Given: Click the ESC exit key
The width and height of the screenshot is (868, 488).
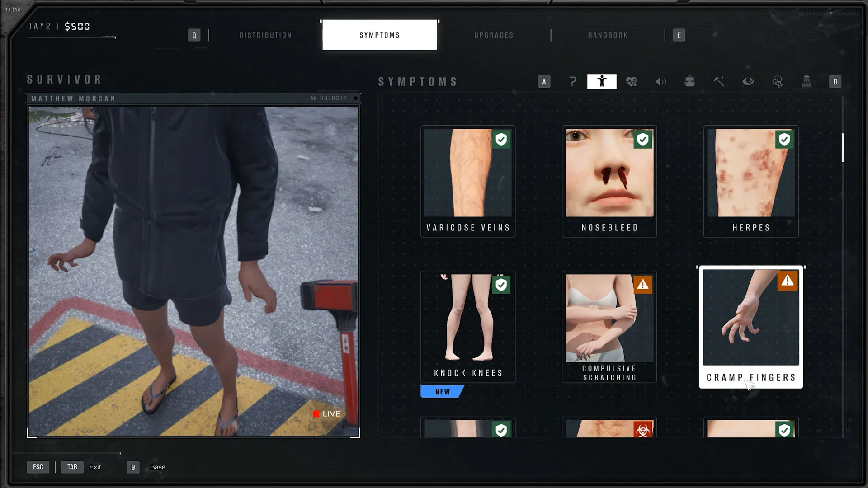Looking at the screenshot, I should 38,467.
